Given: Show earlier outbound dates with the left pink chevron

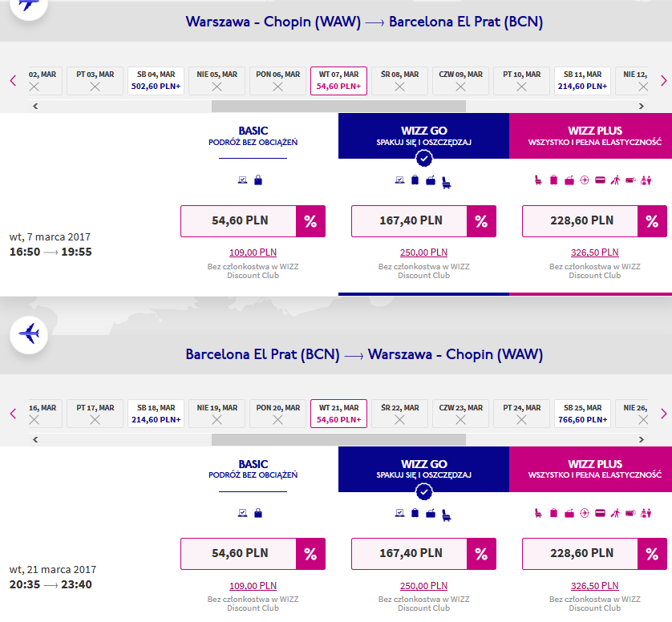Looking at the screenshot, I should [x=14, y=80].
